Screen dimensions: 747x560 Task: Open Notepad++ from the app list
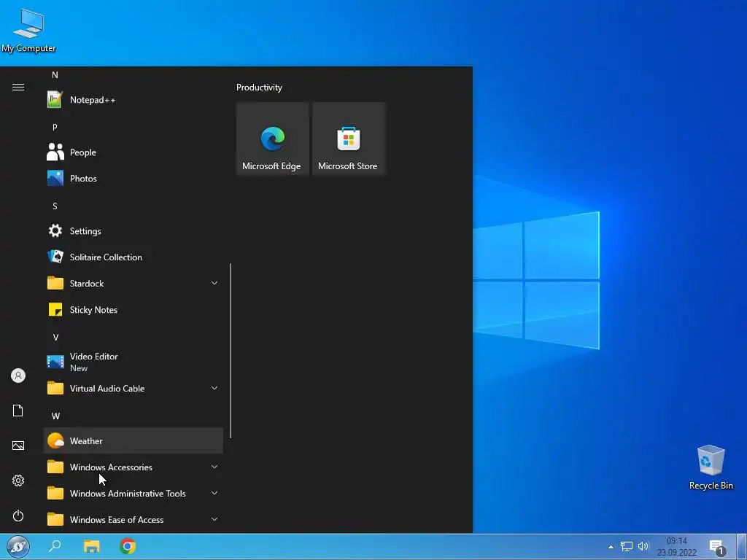(x=133, y=100)
